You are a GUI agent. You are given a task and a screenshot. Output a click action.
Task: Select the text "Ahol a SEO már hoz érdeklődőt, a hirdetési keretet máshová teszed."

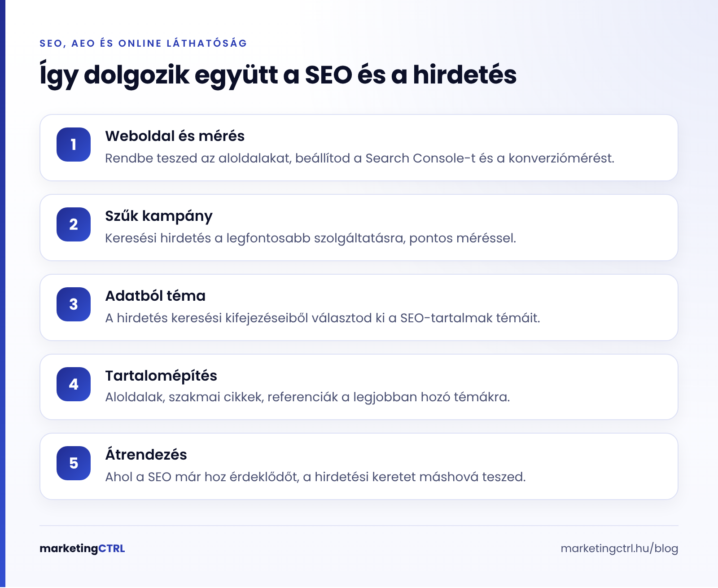pyautogui.click(x=315, y=477)
